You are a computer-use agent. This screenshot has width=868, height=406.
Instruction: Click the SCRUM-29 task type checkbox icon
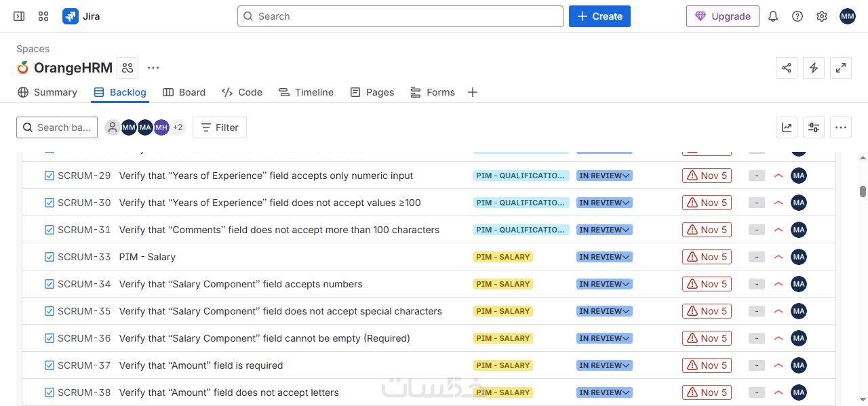pyautogui.click(x=50, y=176)
